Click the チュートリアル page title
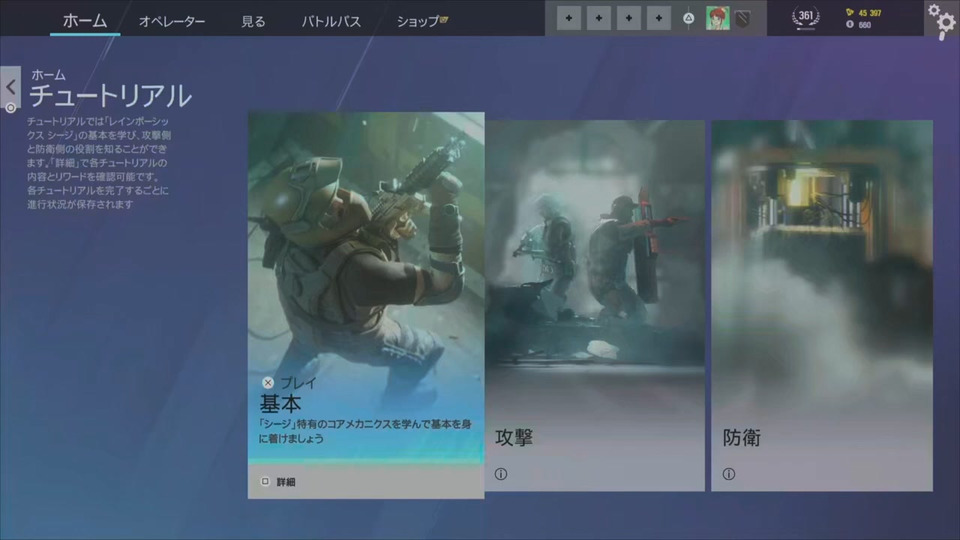The height and width of the screenshot is (540, 960). coord(111,96)
